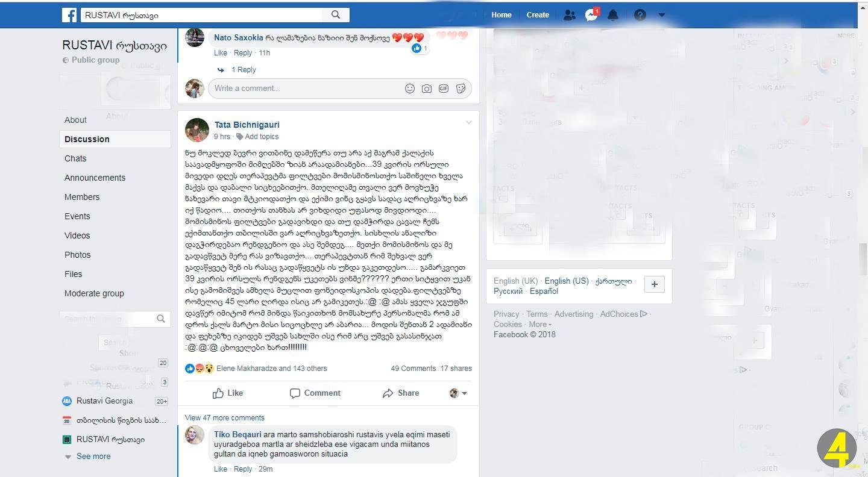
Task: Click the Facebook logo icon
Action: [69, 15]
